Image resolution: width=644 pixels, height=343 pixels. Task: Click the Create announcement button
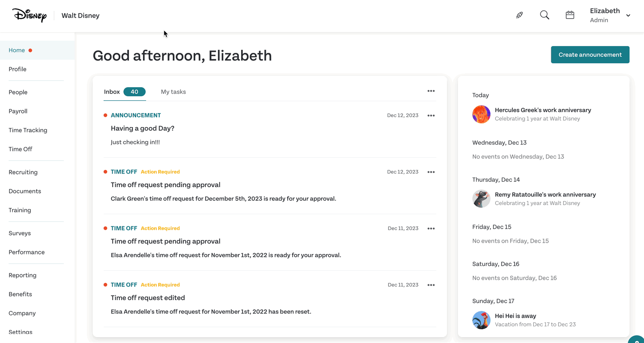pos(590,55)
